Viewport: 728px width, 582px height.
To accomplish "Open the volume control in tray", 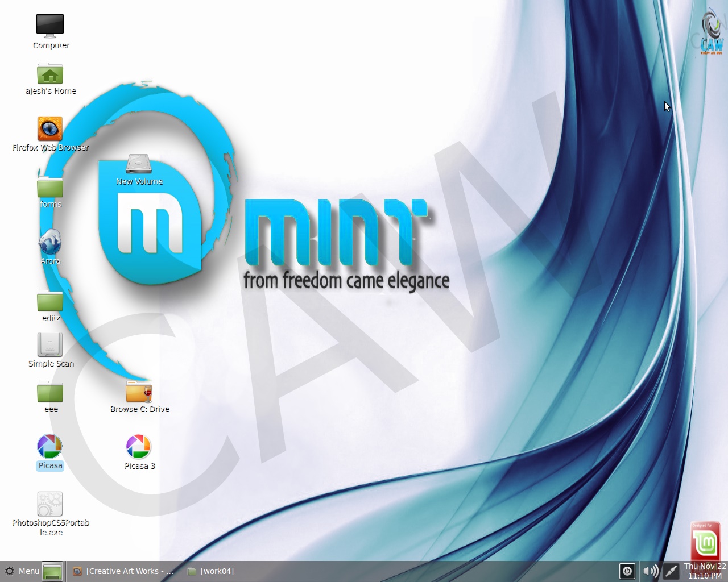I will pyautogui.click(x=650, y=571).
